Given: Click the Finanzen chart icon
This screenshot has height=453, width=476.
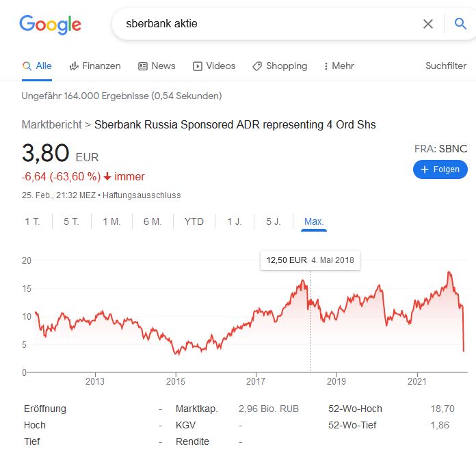Looking at the screenshot, I should [x=74, y=66].
